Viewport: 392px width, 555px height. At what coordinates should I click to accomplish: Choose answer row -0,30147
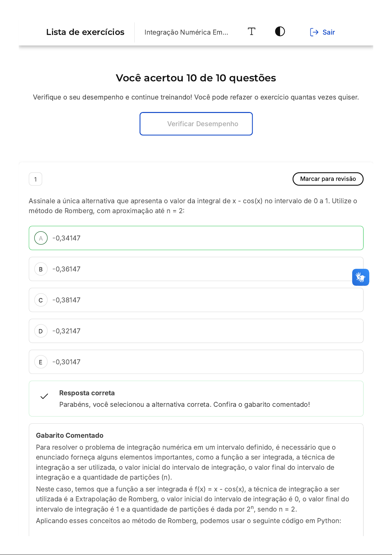196,362
